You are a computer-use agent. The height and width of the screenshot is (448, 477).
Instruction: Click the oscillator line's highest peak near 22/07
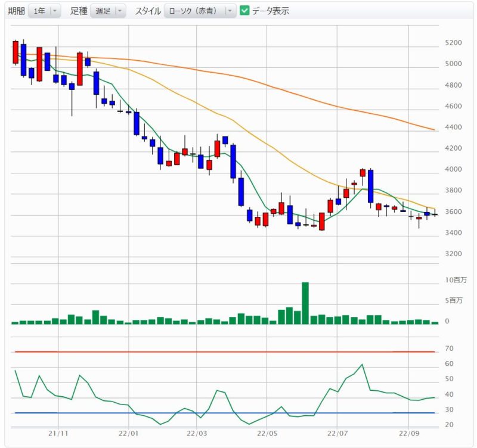tap(362, 365)
